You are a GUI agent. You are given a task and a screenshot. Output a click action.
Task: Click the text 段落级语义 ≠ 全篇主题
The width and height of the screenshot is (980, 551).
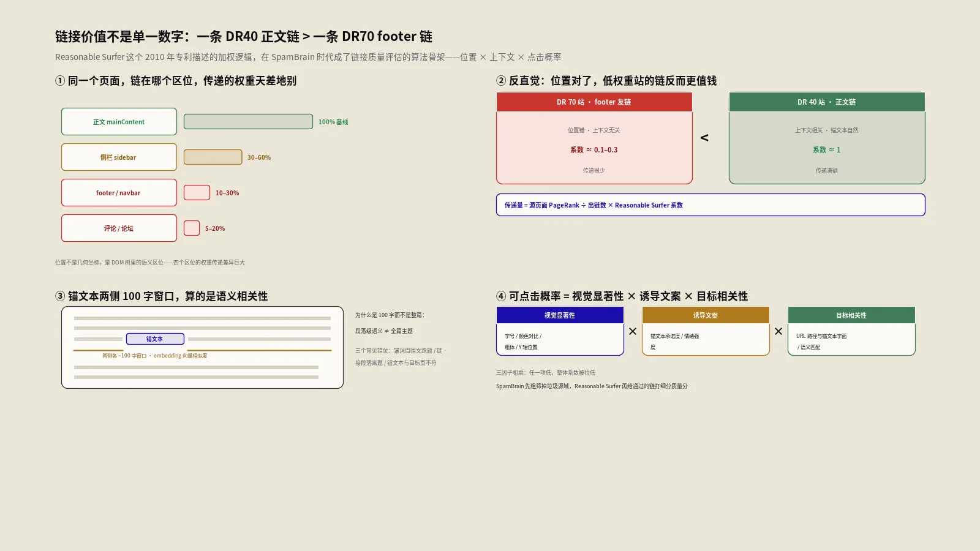tap(384, 331)
